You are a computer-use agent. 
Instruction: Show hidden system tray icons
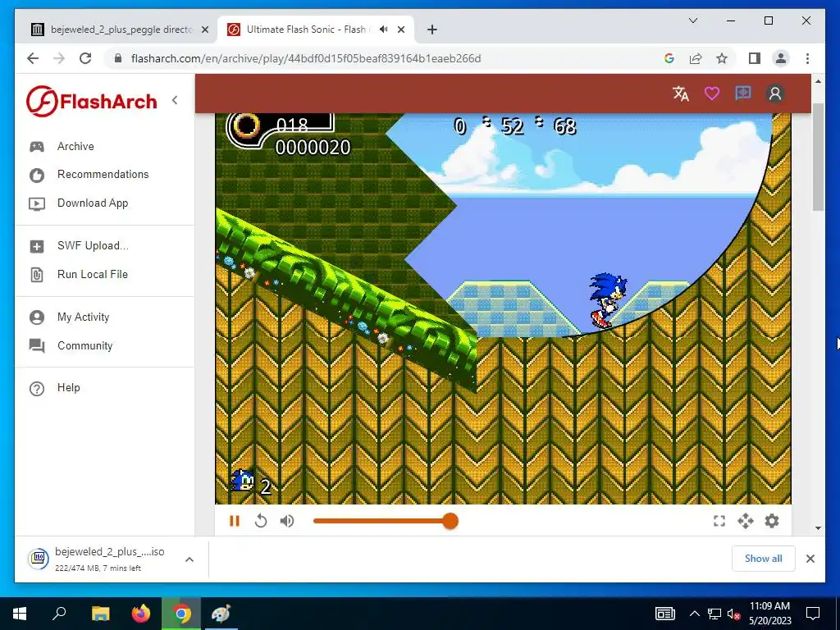pyautogui.click(x=694, y=614)
